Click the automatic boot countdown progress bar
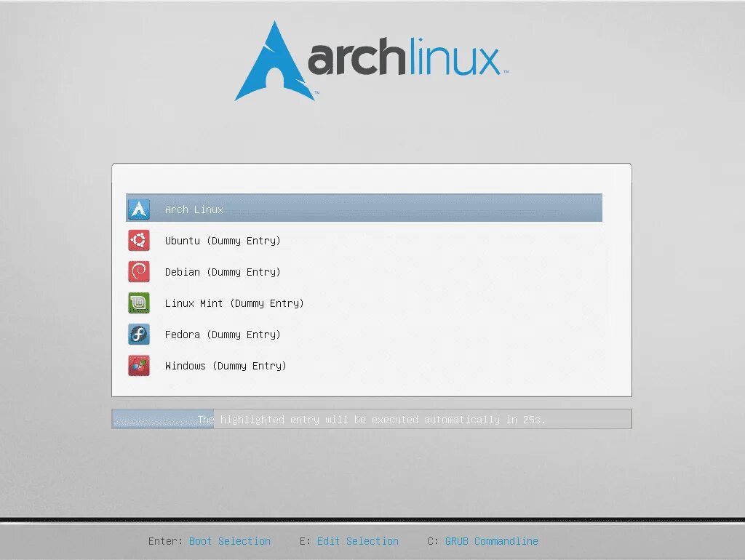The height and width of the screenshot is (560, 745). tap(372, 419)
